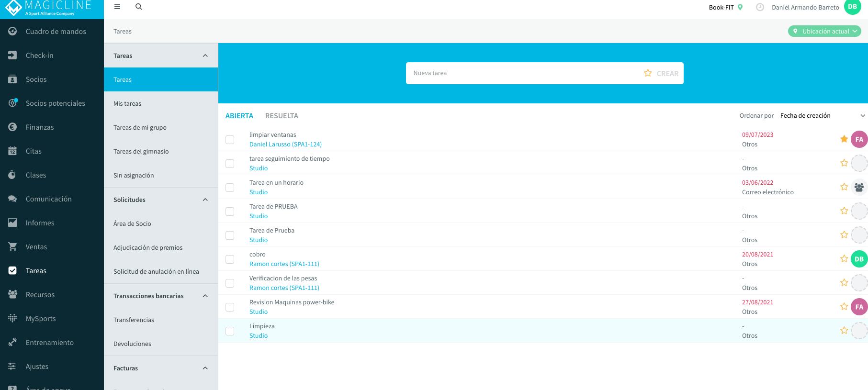Image resolution: width=868 pixels, height=390 pixels.
Task: Click the Informes chart icon
Action: click(12, 223)
